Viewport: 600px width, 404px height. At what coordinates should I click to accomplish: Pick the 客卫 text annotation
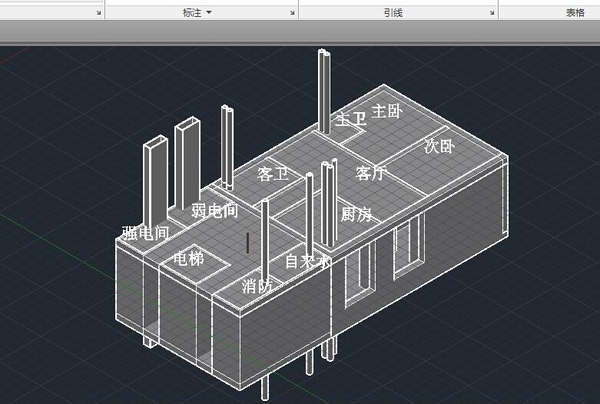point(273,174)
